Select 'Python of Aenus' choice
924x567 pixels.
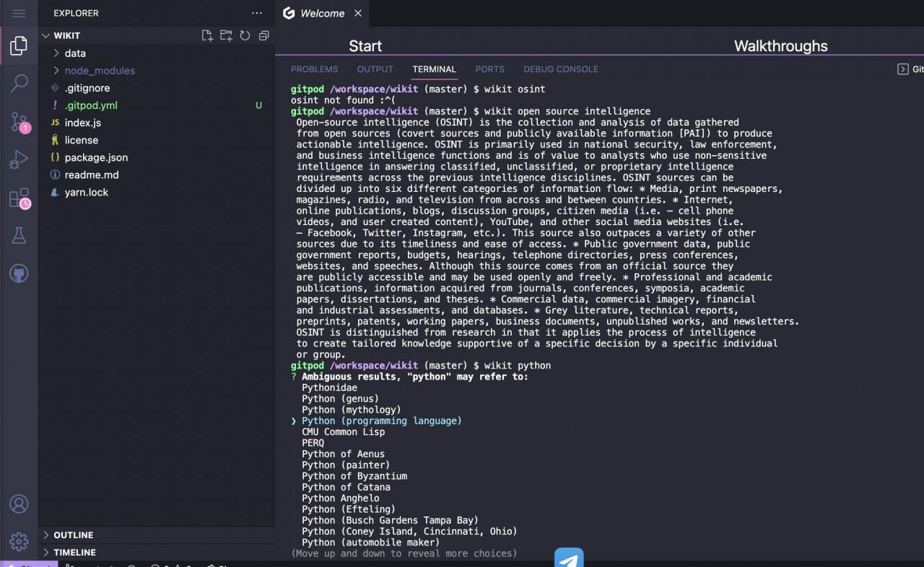click(343, 454)
